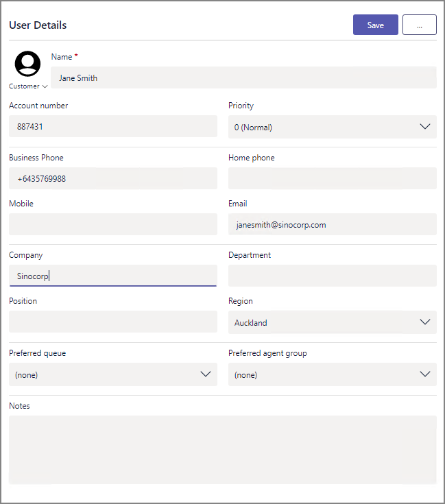Open the Preferred queue dropdown
Screen dimensions: 445x504
point(112,374)
